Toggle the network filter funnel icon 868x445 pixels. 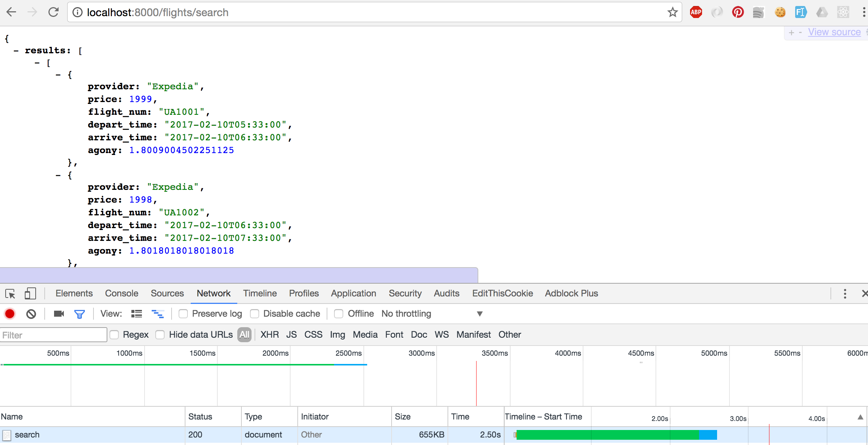[80, 314]
